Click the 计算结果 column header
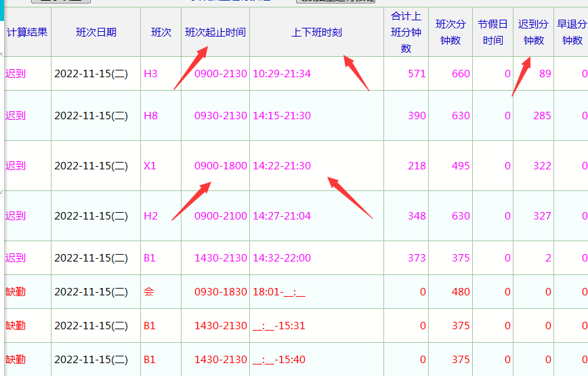 [27, 32]
